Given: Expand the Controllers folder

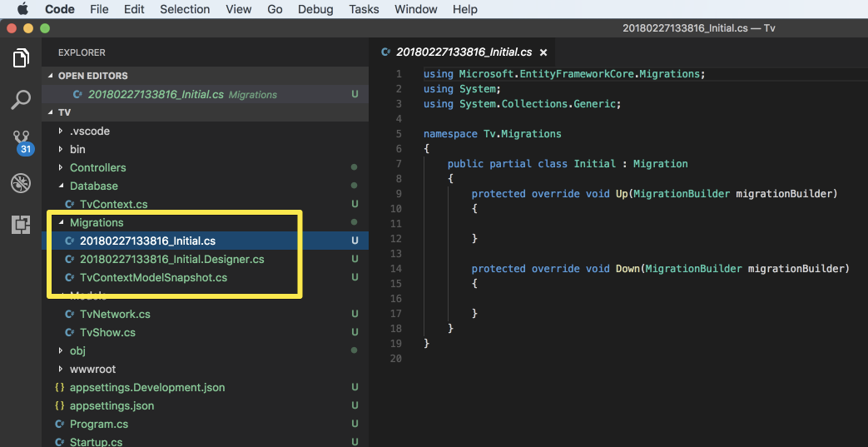Looking at the screenshot, I should tap(61, 168).
